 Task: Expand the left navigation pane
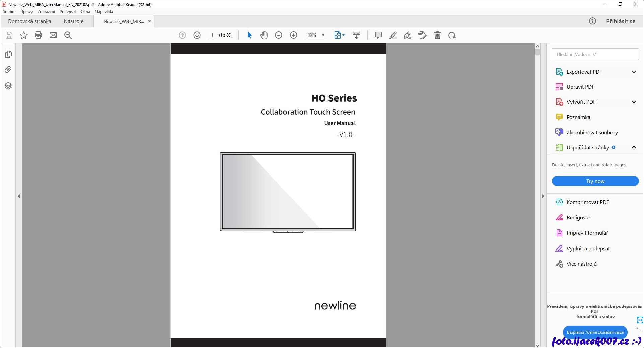click(x=19, y=196)
